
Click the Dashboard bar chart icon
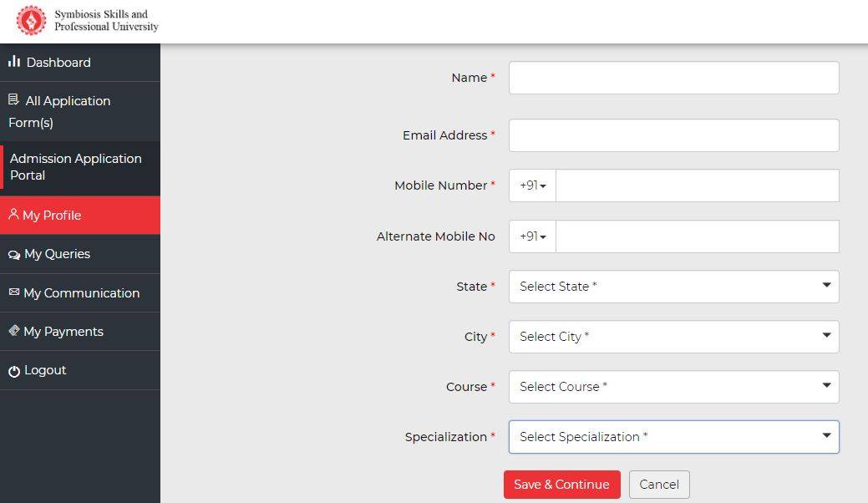point(14,62)
